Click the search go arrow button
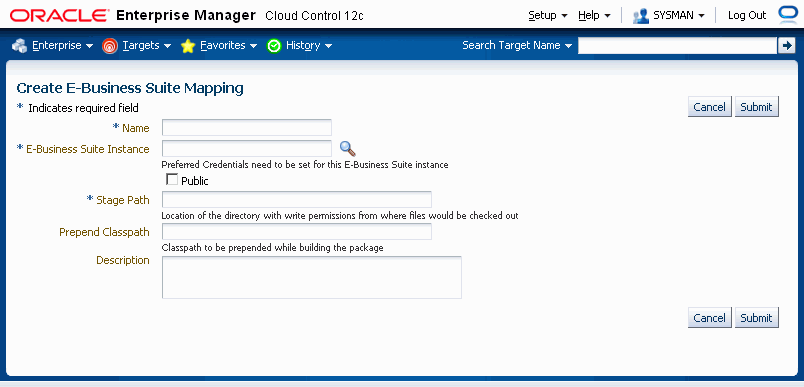 [x=786, y=46]
